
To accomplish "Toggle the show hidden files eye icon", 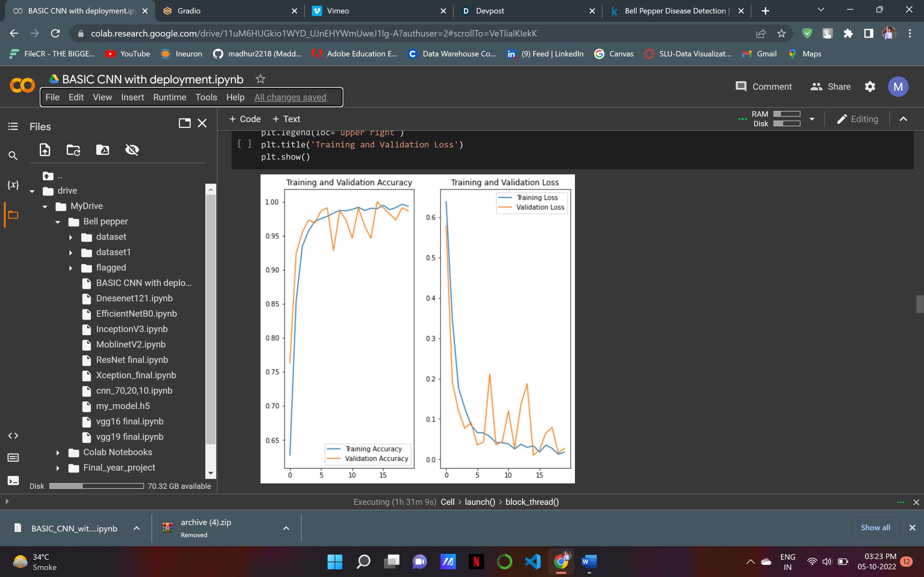I will click(132, 150).
